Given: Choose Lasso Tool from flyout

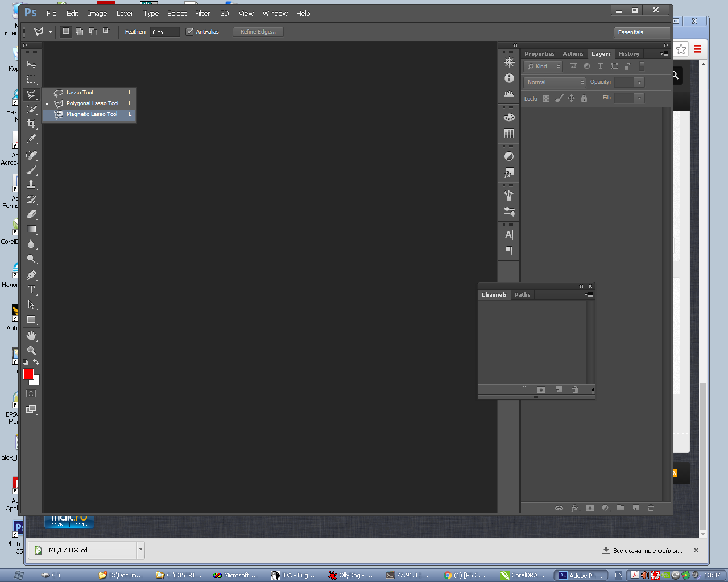Looking at the screenshot, I should (x=89, y=93).
